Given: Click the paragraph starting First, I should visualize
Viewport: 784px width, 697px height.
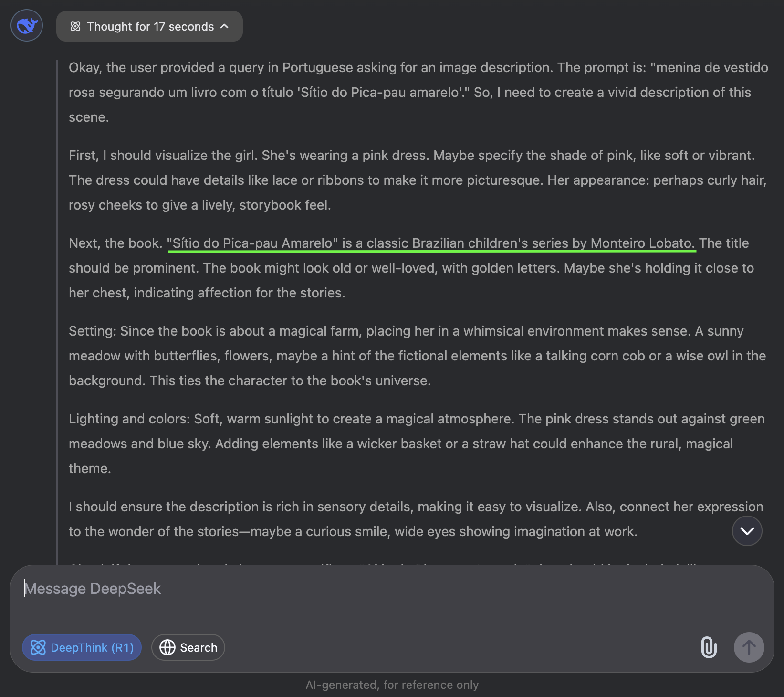Looking at the screenshot, I should (418, 180).
